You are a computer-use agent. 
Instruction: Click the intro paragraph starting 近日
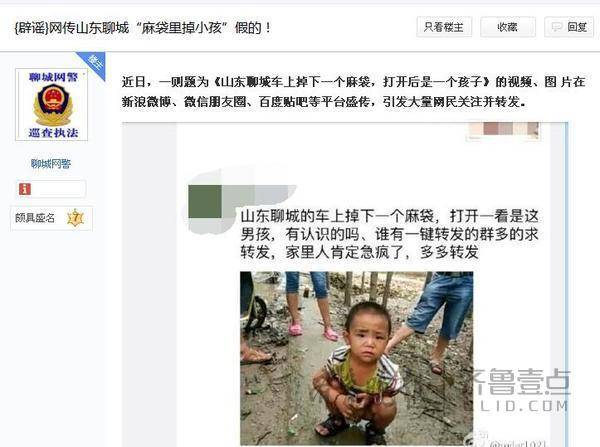[354, 91]
